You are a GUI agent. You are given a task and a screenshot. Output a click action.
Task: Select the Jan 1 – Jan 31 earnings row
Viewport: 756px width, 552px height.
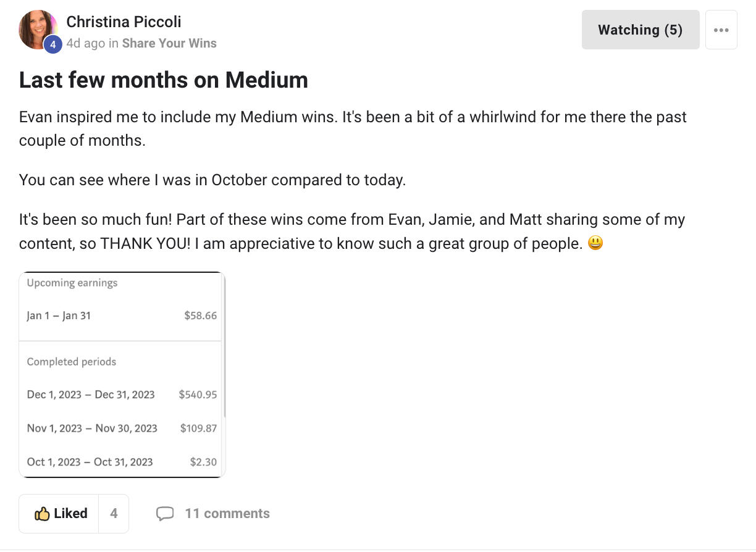click(122, 316)
